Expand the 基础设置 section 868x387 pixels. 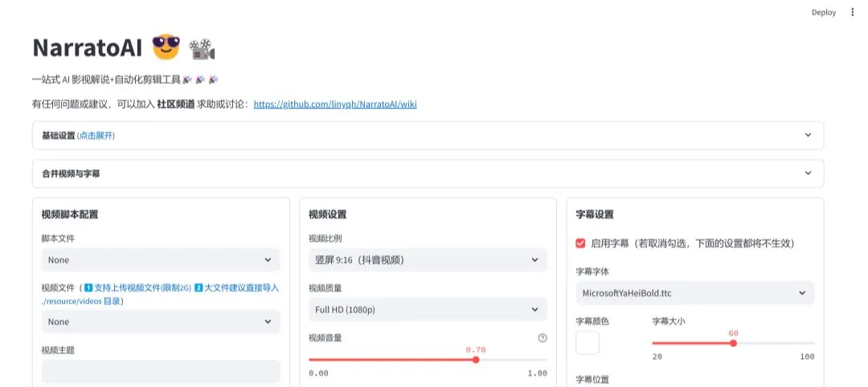click(428, 136)
